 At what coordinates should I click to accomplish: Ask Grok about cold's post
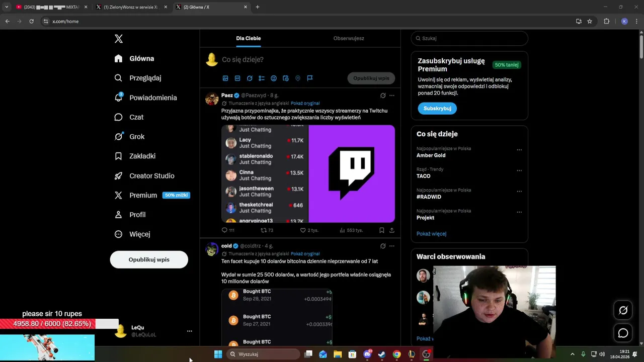[x=383, y=246]
